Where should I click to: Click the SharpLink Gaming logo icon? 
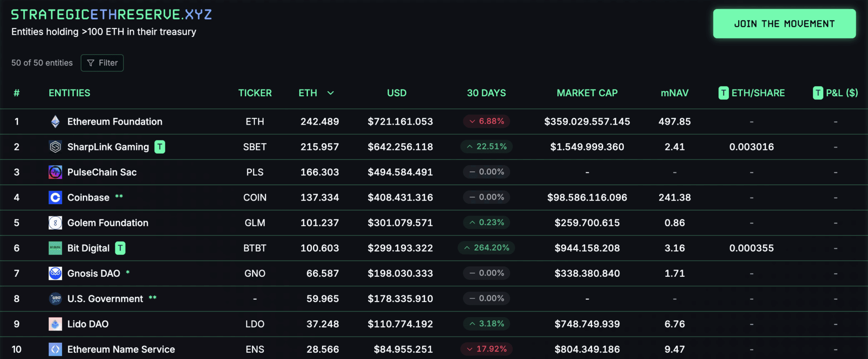tap(55, 147)
